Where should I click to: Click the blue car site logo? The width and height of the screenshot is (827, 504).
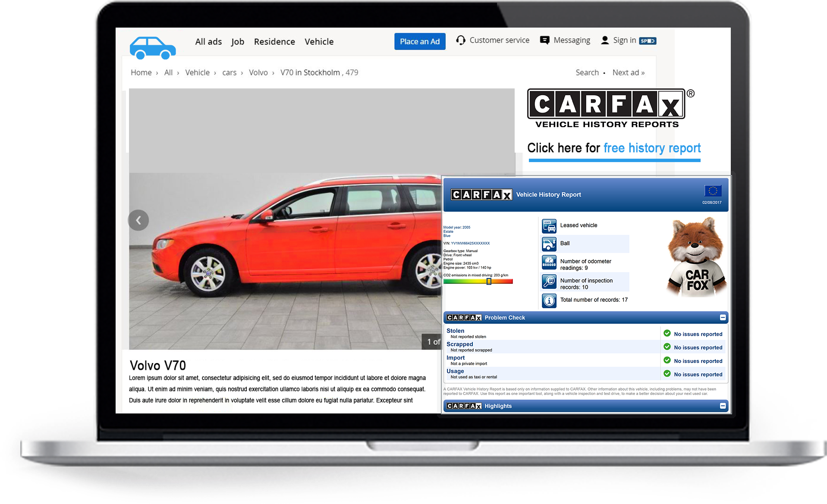[153, 48]
